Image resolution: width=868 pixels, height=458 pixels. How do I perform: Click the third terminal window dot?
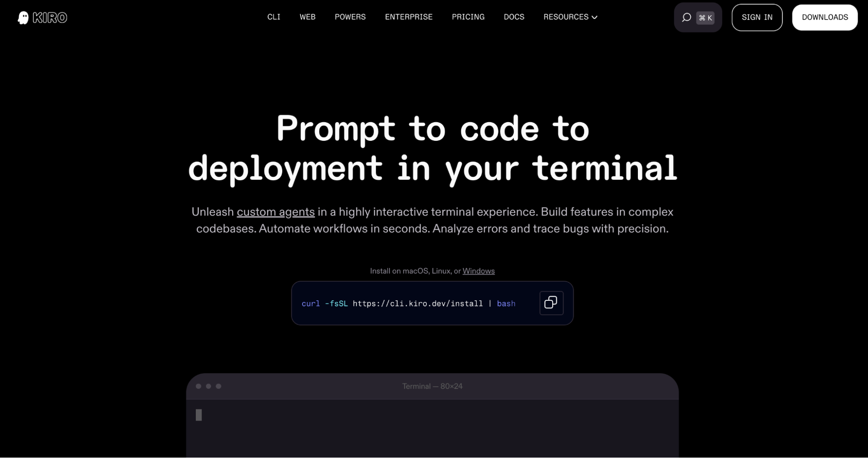coord(218,386)
